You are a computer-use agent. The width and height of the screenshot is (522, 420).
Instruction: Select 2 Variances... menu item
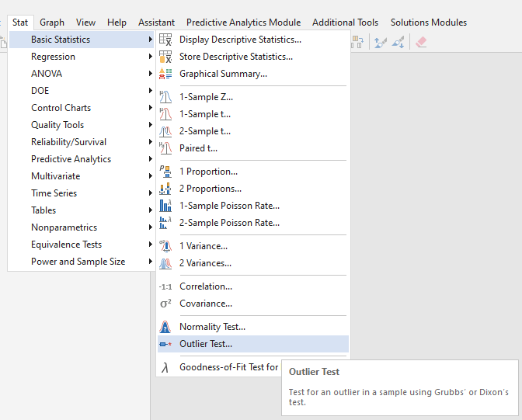point(253,263)
